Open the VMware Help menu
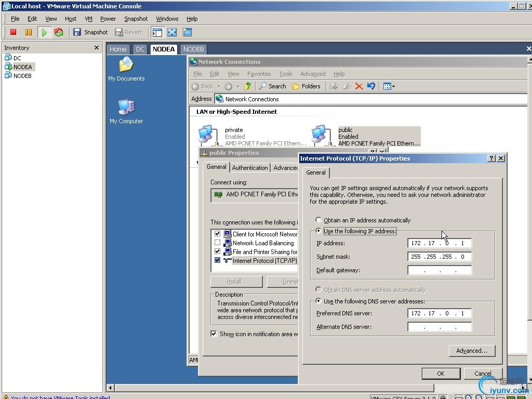Screen dimensions: 532x399 coord(192,19)
